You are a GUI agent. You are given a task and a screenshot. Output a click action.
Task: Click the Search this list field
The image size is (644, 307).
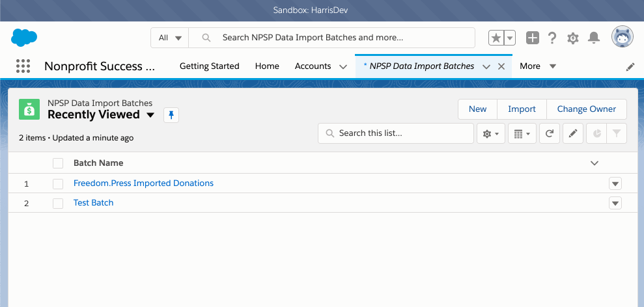click(396, 133)
